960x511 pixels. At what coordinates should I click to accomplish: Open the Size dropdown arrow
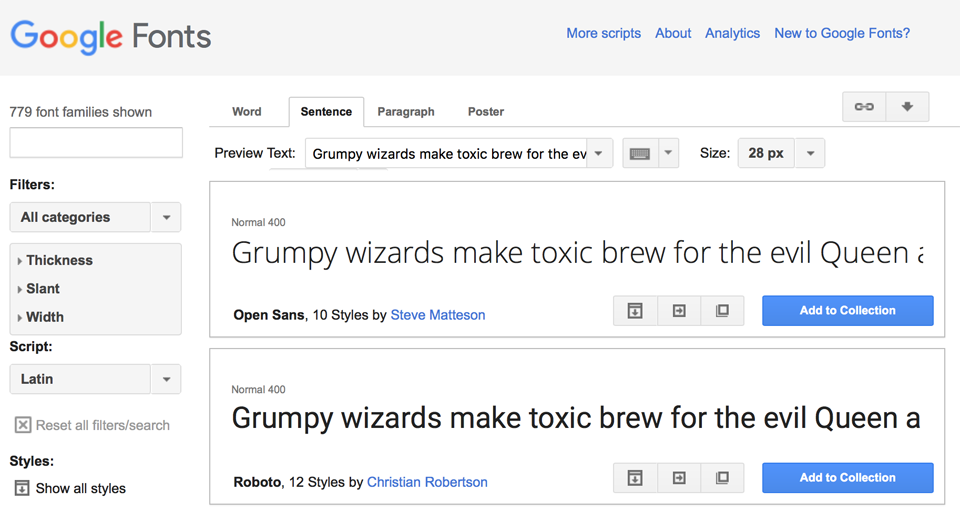click(x=810, y=154)
